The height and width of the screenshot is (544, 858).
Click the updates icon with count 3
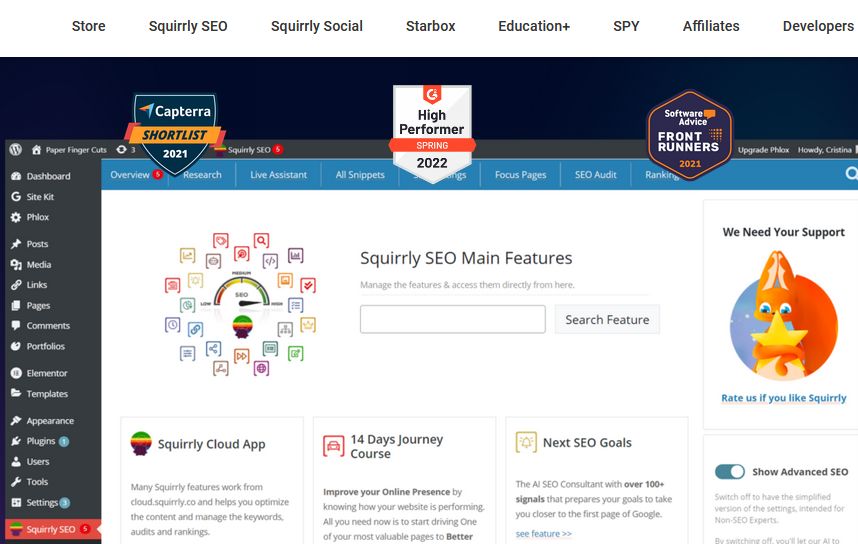coord(126,149)
